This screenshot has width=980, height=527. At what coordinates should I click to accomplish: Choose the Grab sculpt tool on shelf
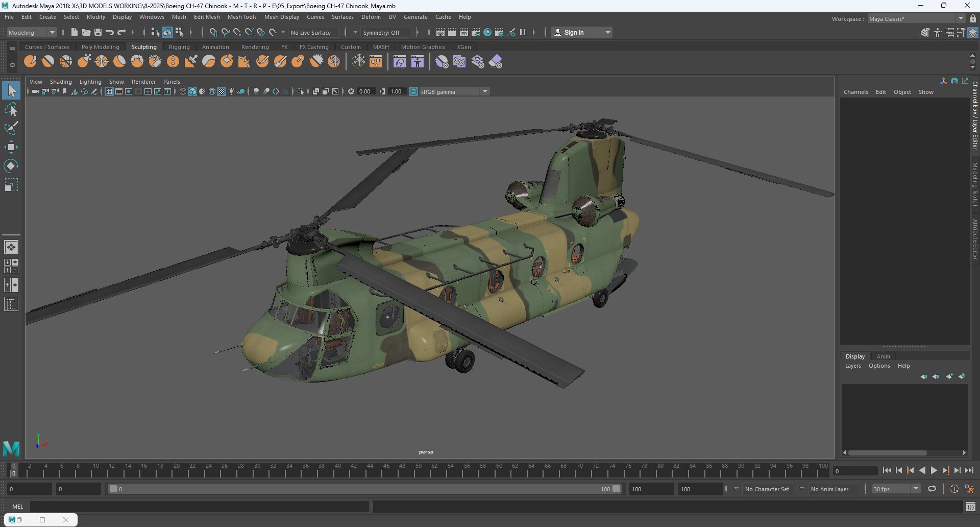[x=84, y=62]
